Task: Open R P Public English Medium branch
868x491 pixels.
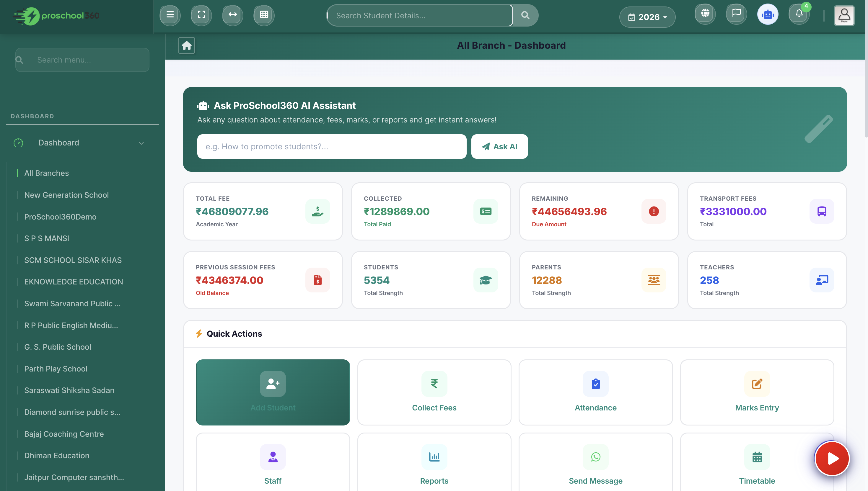Action: click(x=71, y=325)
